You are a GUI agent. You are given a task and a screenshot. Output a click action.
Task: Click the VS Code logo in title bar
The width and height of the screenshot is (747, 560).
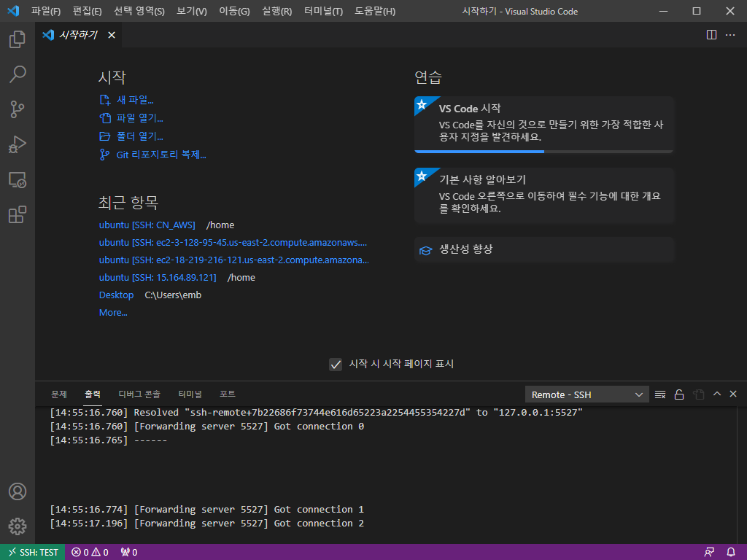pos(13,10)
